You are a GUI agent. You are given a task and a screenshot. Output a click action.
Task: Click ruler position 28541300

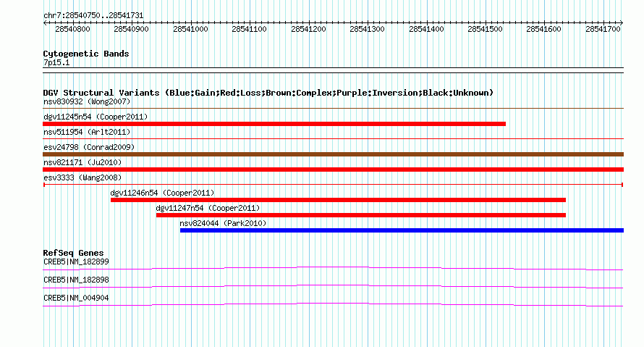[x=367, y=29]
